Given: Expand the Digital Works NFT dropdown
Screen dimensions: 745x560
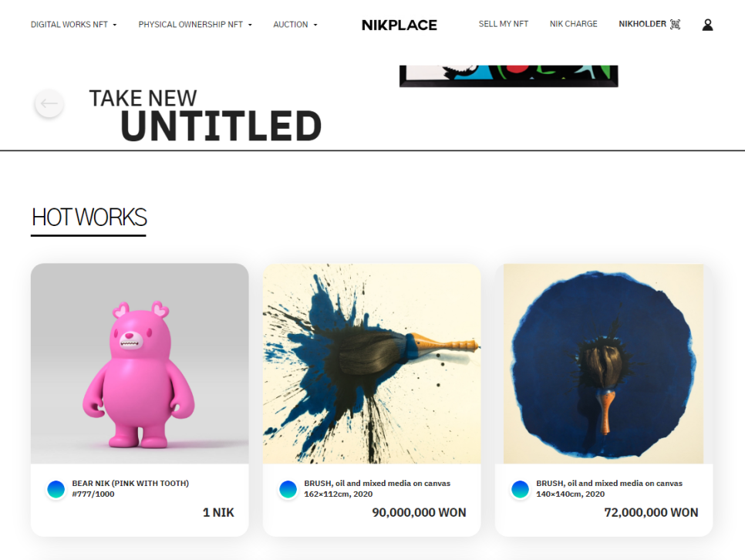Looking at the screenshot, I should point(73,24).
